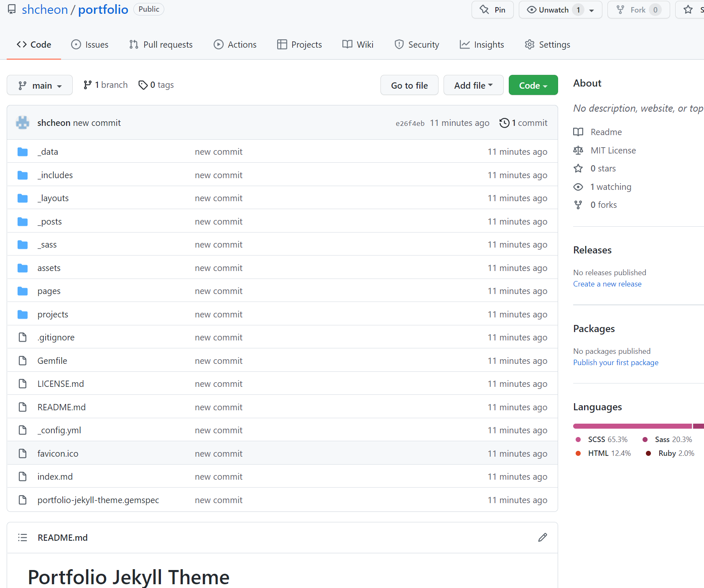This screenshot has width=704, height=588.
Task: Click the Public visibility badge
Action: coord(149,9)
